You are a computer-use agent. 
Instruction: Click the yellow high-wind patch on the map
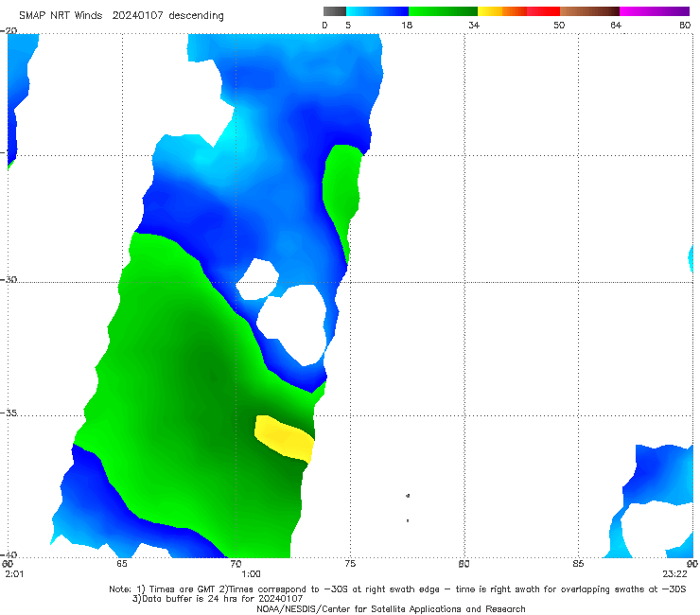point(284,439)
